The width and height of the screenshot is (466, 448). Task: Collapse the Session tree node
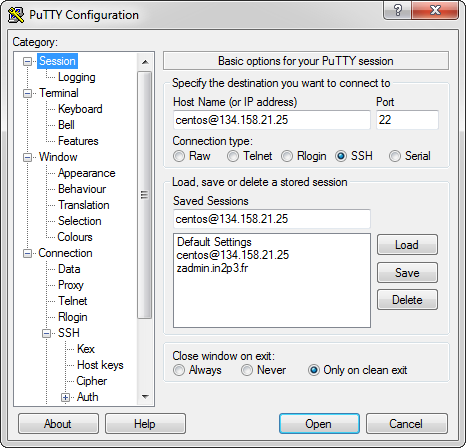point(27,61)
